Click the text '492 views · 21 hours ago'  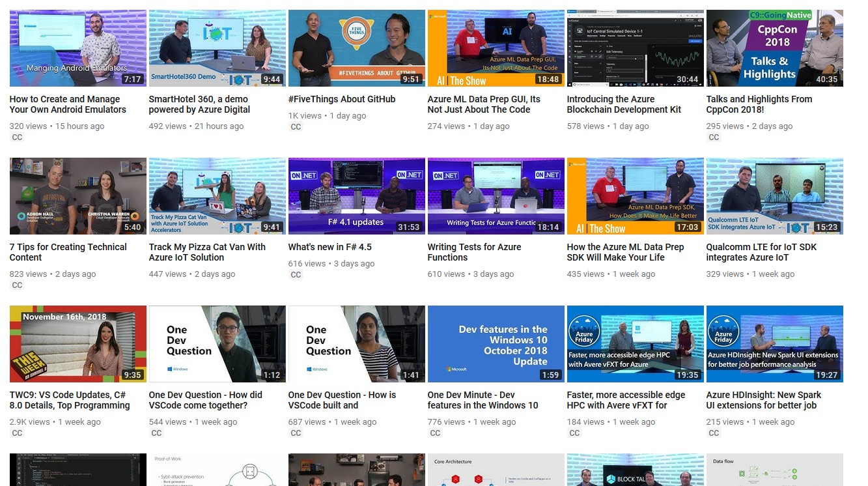pyautogui.click(x=197, y=126)
